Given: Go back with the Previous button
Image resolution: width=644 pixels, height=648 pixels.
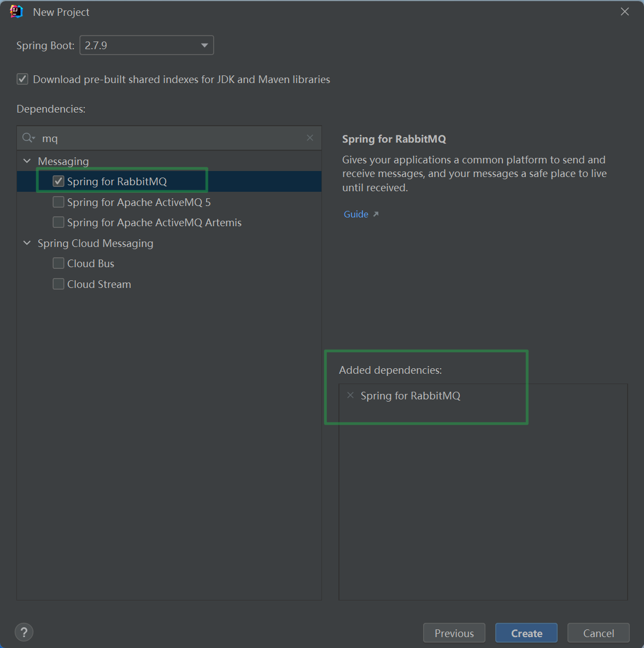Looking at the screenshot, I should (454, 633).
